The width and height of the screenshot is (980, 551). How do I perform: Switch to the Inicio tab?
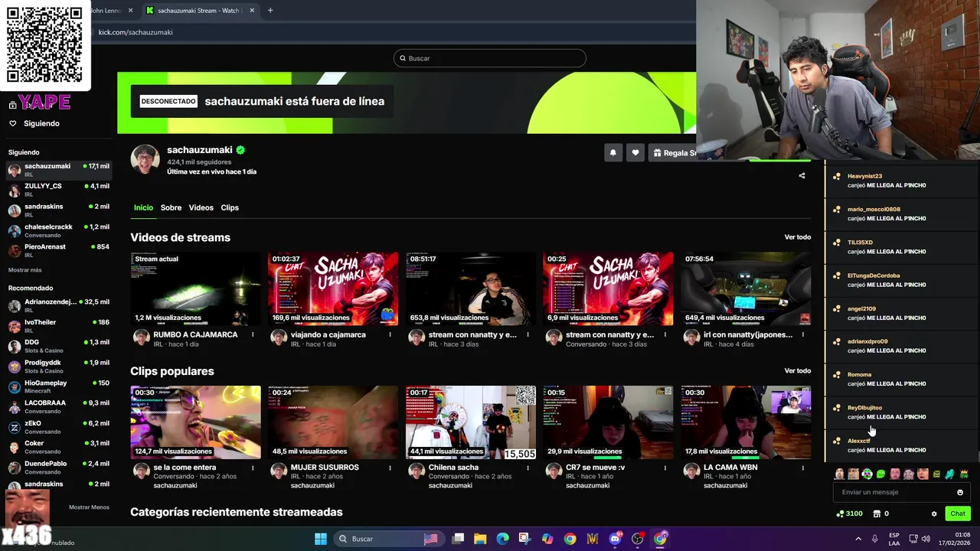[143, 207]
